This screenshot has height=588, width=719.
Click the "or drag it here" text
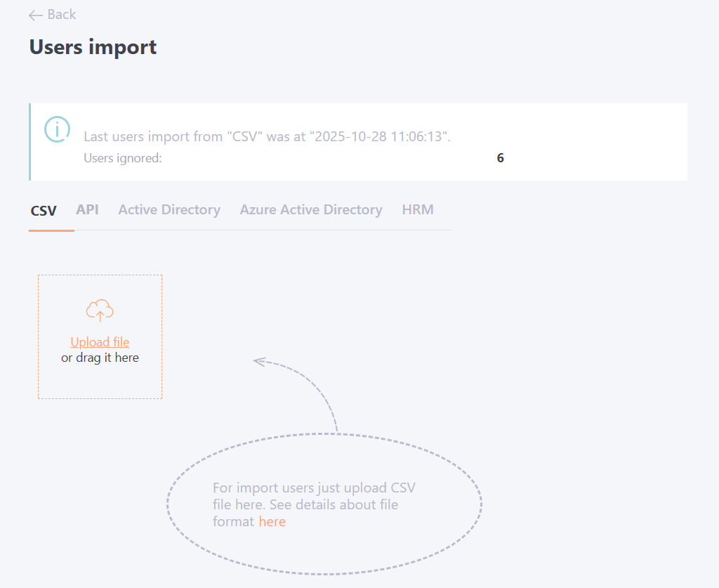click(x=100, y=358)
